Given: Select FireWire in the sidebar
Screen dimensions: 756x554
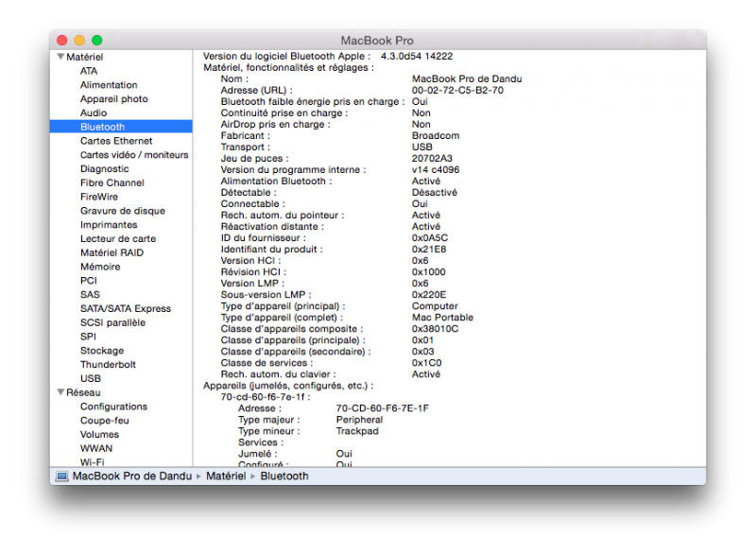Looking at the screenshot, I should click(99, 197).
